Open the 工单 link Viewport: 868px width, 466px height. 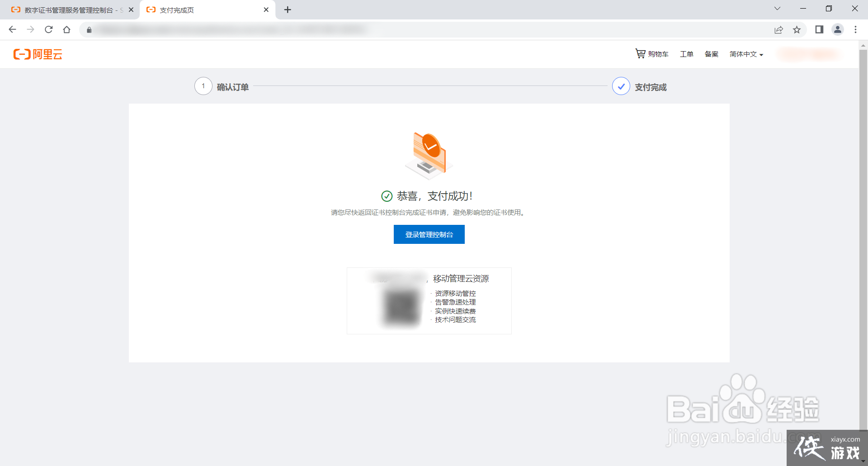pyautogui.click(x=687, y=54)
